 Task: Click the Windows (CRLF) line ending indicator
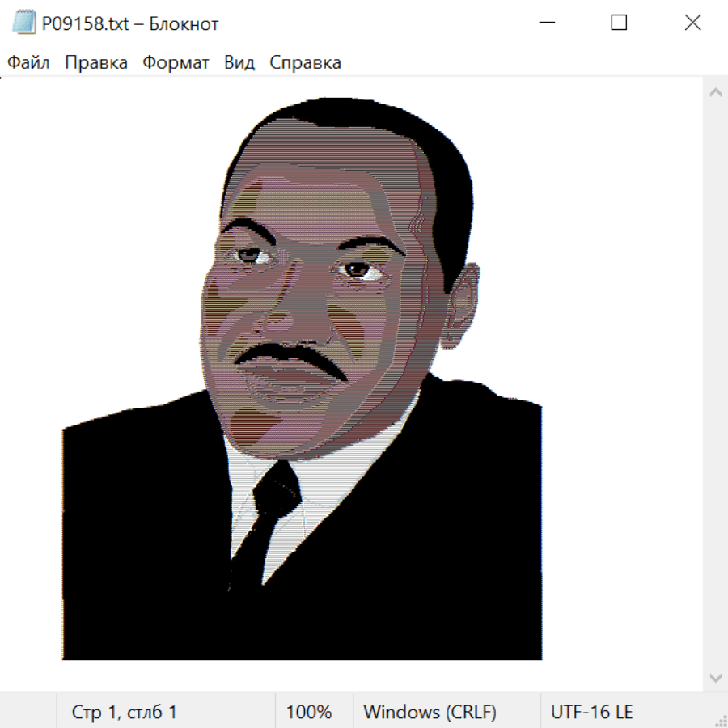(x=430, y=713)
